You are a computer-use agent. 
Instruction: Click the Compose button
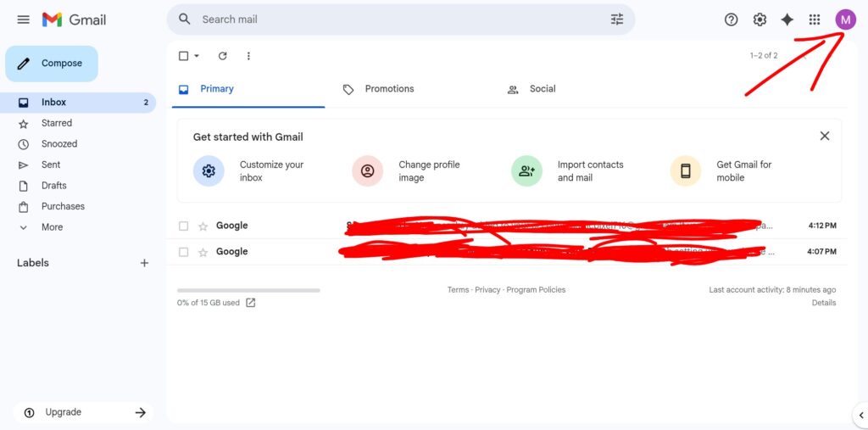point(52,64)
